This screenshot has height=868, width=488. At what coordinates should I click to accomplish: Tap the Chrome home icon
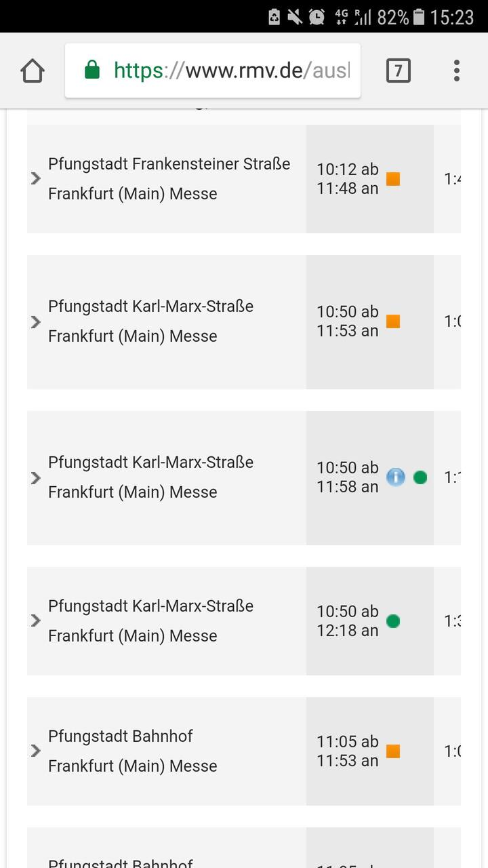[33, 71]
